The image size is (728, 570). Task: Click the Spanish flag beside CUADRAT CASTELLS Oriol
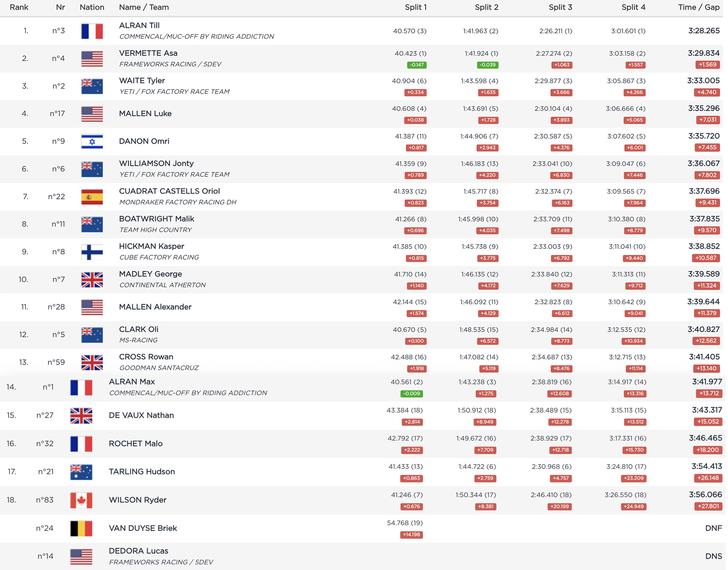[92, 197]
